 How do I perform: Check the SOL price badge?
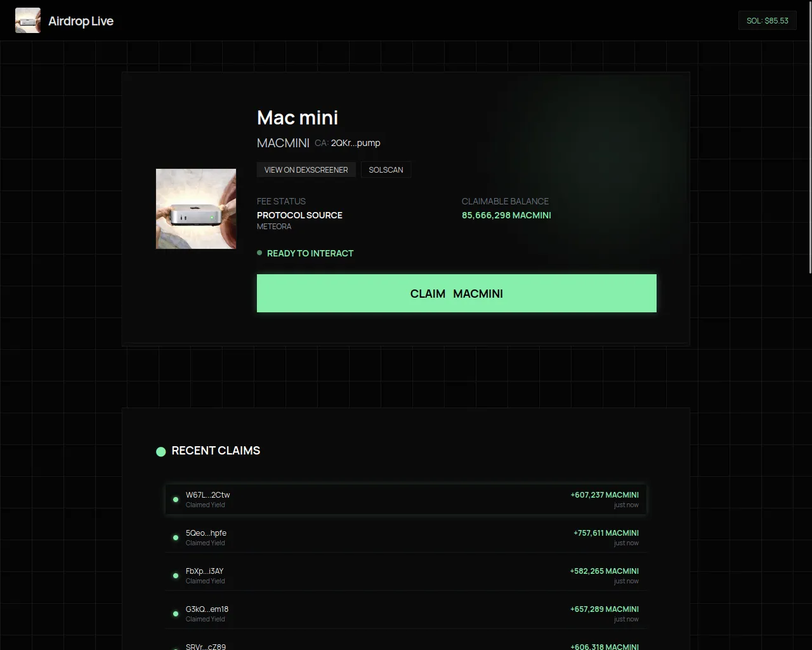[x=768, y=20]
